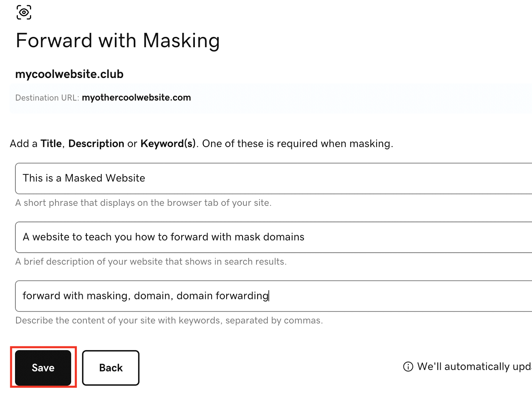Click the myothercoolwebsite.com destination URL

coord(136,97)
